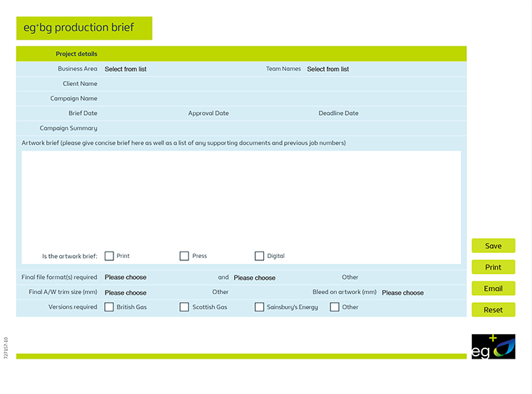Tick the Press artwork brief checkbox
532x394 pixels.
click(x=184, y=256)
